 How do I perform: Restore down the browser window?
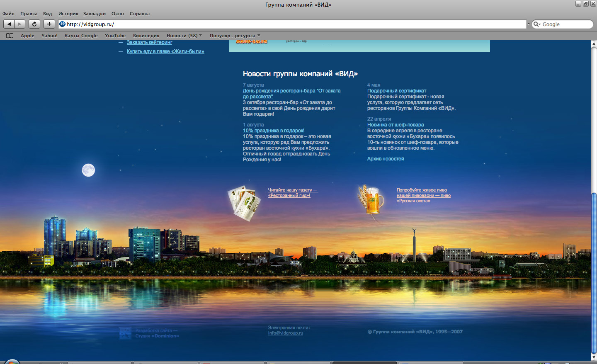(x=585, y=4)
